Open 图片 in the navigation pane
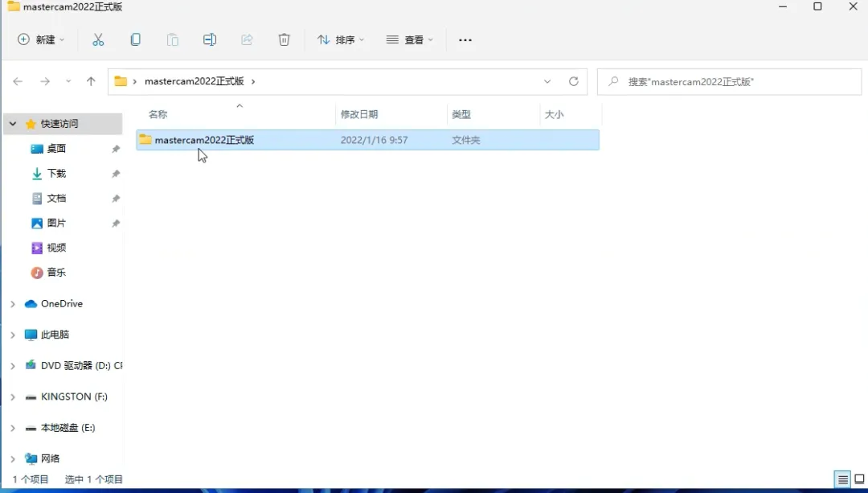Screen dimensions: 868x493 (x=56, y=224)
